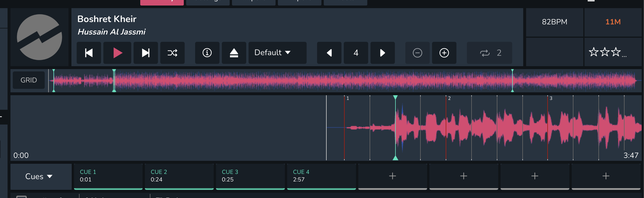Zoom out waveform with minus icon

pos(417,53)
